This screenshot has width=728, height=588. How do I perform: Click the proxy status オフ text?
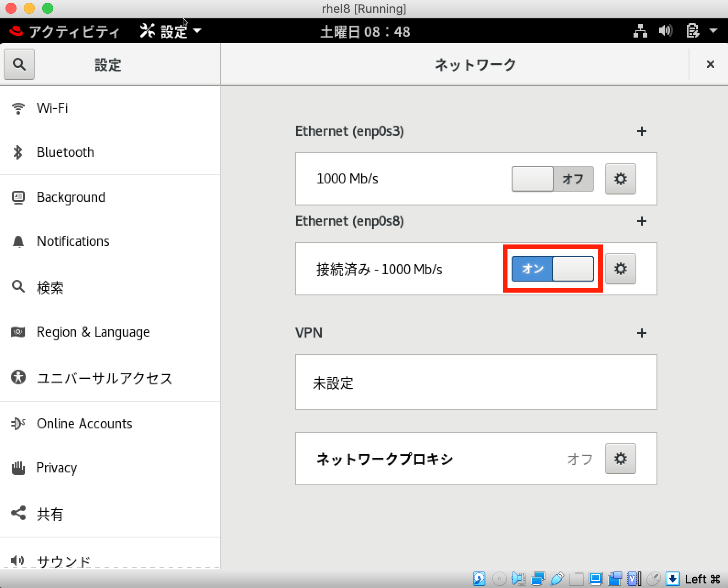point(580,459)
